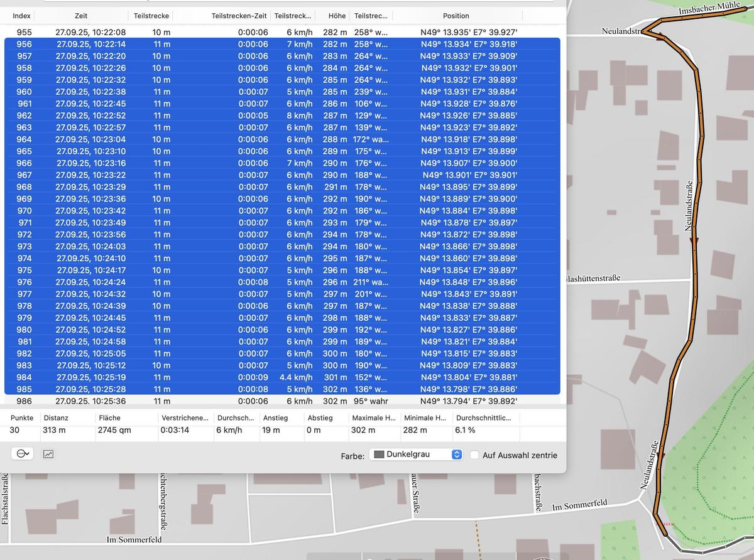Click the Teilstrecken-Zeit column header
Screen dimensions: 754x560
239,16
